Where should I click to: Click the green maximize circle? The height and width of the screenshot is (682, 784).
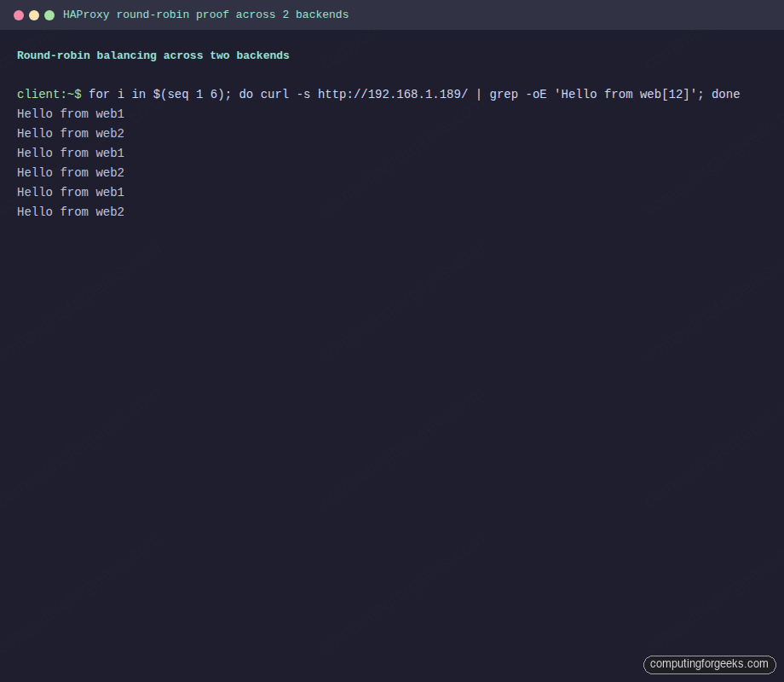tap(49, 14)
